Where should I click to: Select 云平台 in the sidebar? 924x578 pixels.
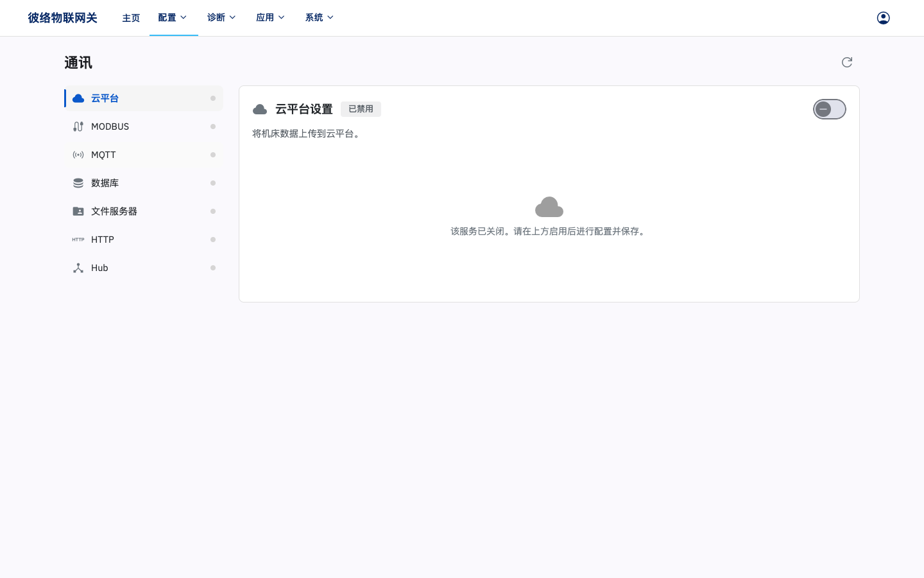pyautogui.click(x=144, y=98)
